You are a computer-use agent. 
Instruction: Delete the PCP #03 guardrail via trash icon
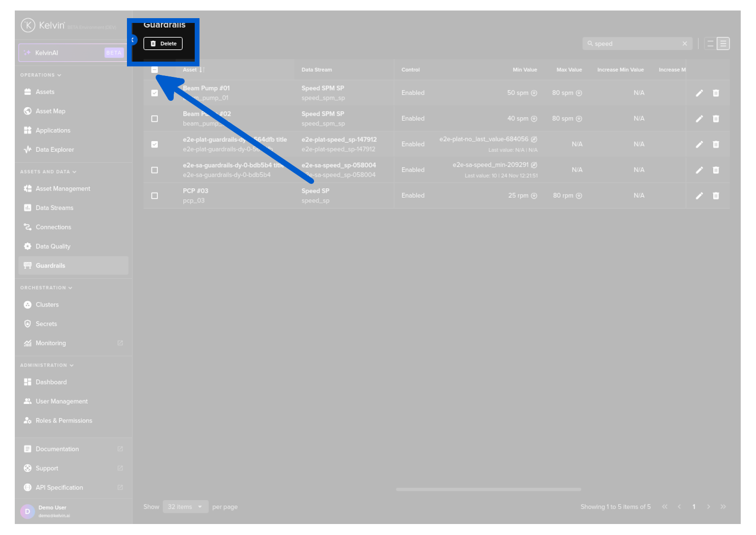(x=716, y=196)
